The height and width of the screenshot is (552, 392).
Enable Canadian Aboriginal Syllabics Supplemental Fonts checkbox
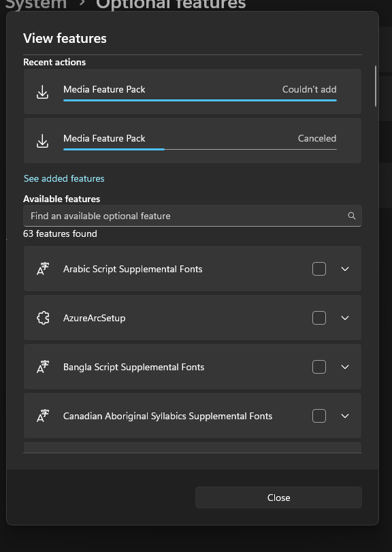click(x=319, y=416)
